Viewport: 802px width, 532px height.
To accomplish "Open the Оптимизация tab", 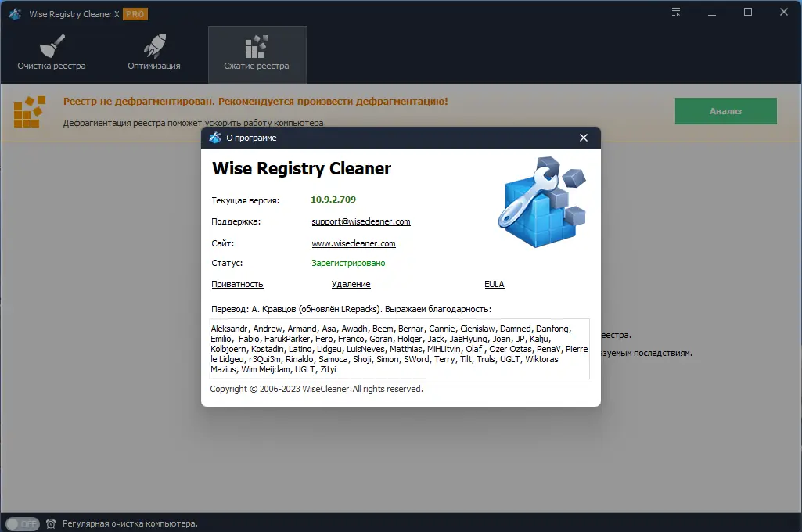I will point(153,66).
